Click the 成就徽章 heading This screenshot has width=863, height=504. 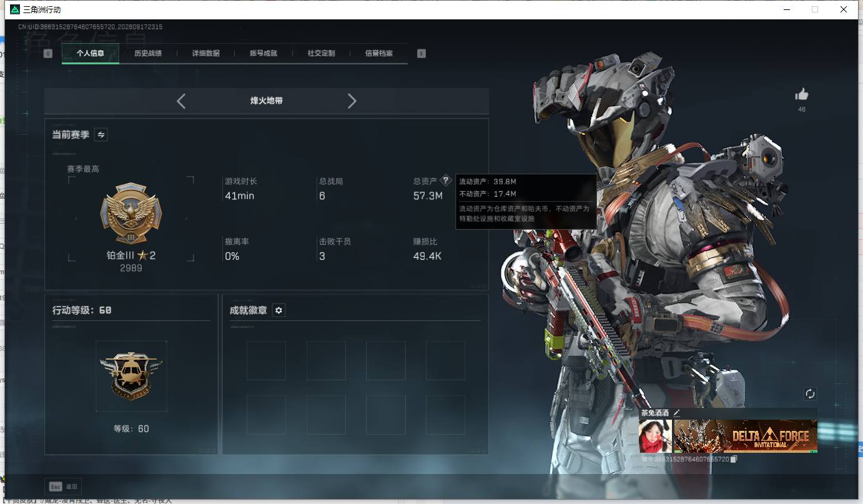pyautogui.click(x=249, y=310)
